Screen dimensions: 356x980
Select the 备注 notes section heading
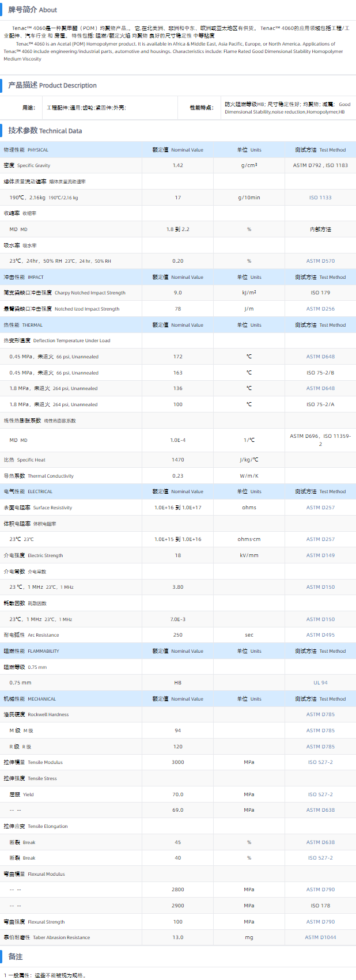pyautogui.click(x=16, y=956)
